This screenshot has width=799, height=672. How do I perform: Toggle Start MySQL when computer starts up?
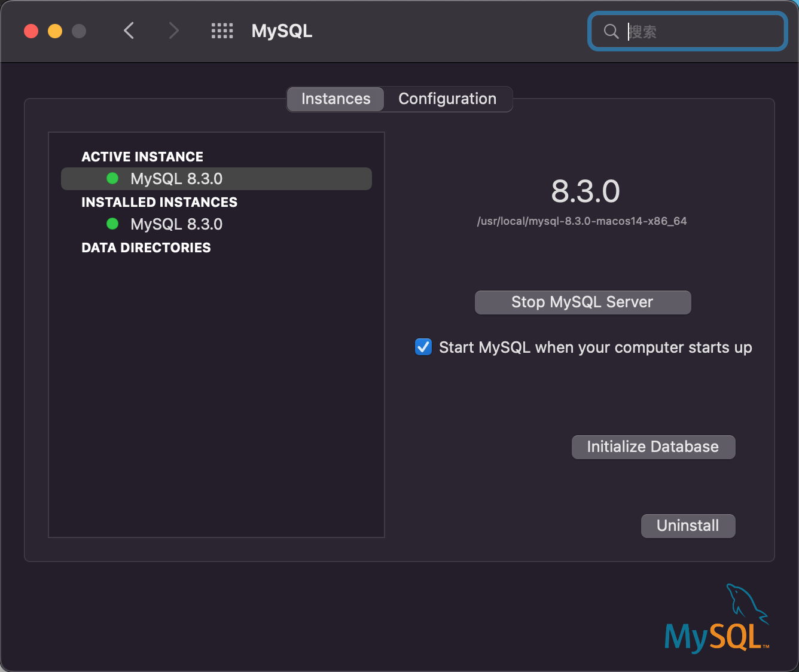(423, 347)
